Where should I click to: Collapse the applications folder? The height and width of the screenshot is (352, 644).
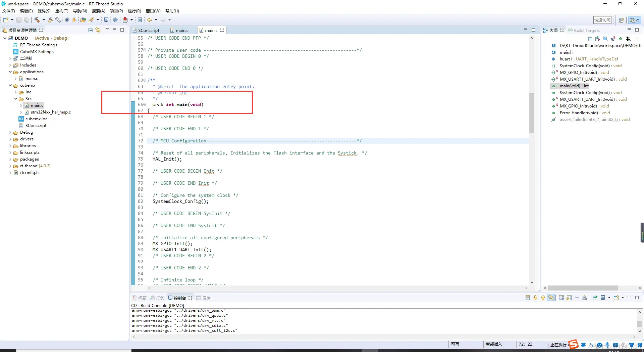point(10,72)
